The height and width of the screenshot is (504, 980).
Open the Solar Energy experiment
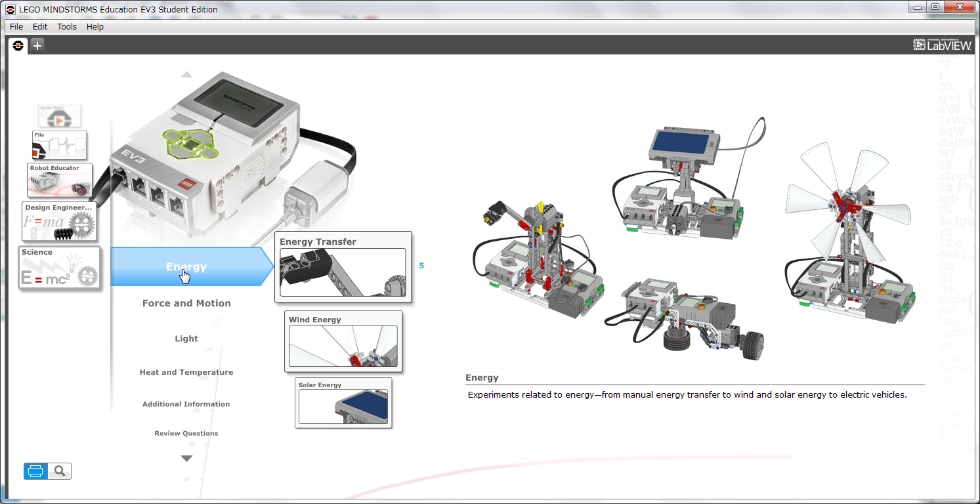(343, 402)
